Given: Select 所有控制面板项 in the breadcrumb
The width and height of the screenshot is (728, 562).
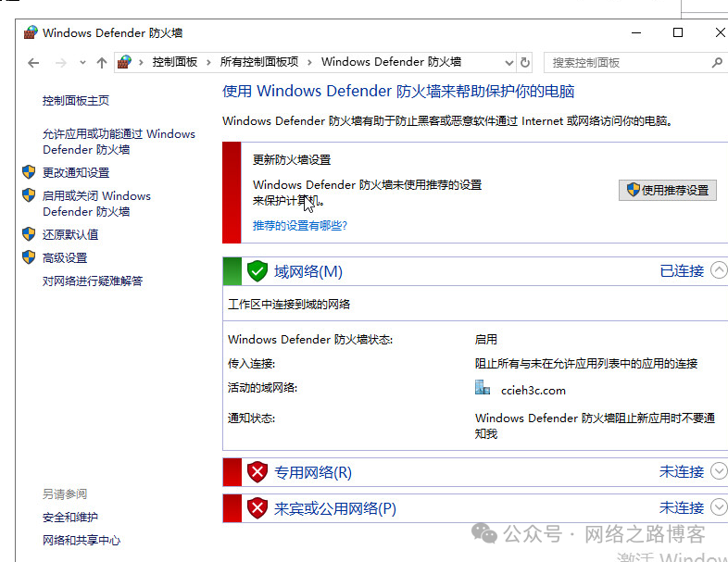Looking at the screenshot, I should coord(259,62).
